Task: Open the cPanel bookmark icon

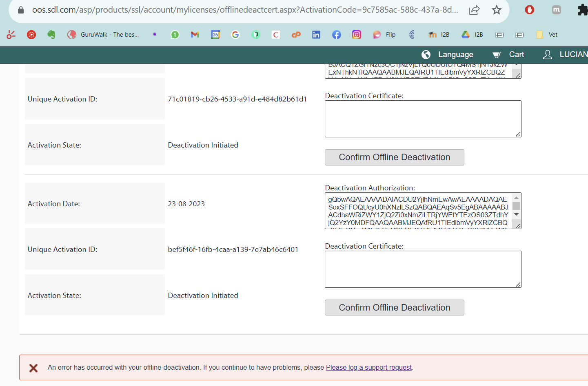Action: click(x=296, y=35)
